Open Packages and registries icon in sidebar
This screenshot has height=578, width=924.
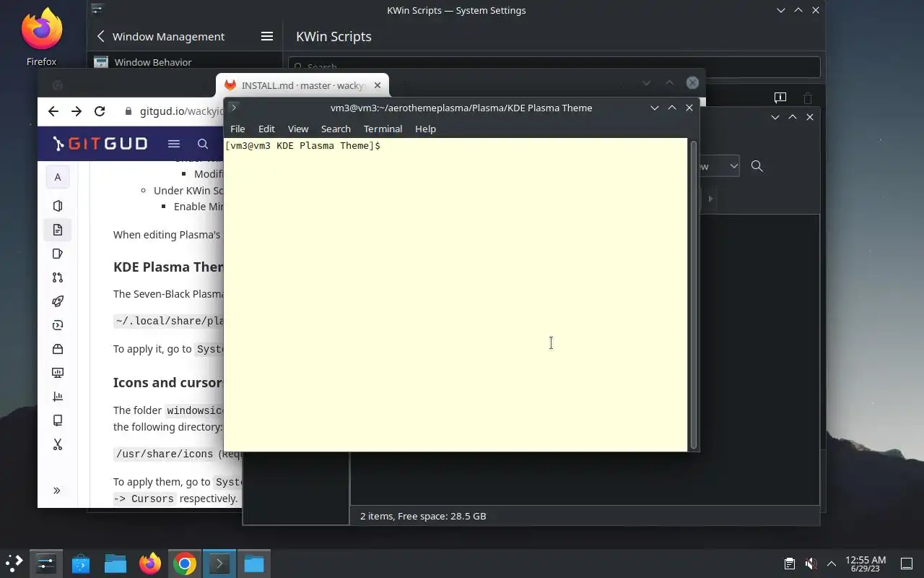tap(58, 349)
